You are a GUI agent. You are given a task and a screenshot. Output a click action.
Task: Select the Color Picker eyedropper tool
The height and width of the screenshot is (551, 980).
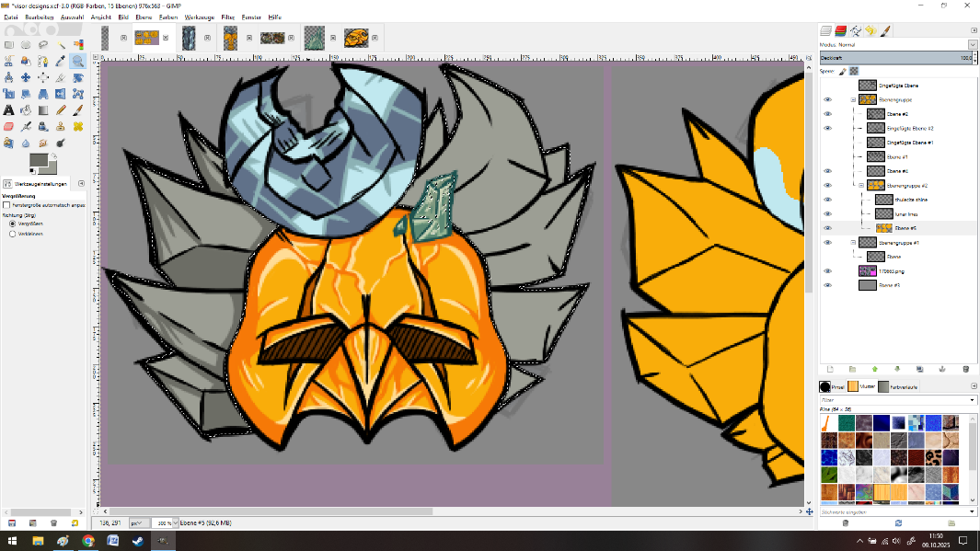point(60,61)
